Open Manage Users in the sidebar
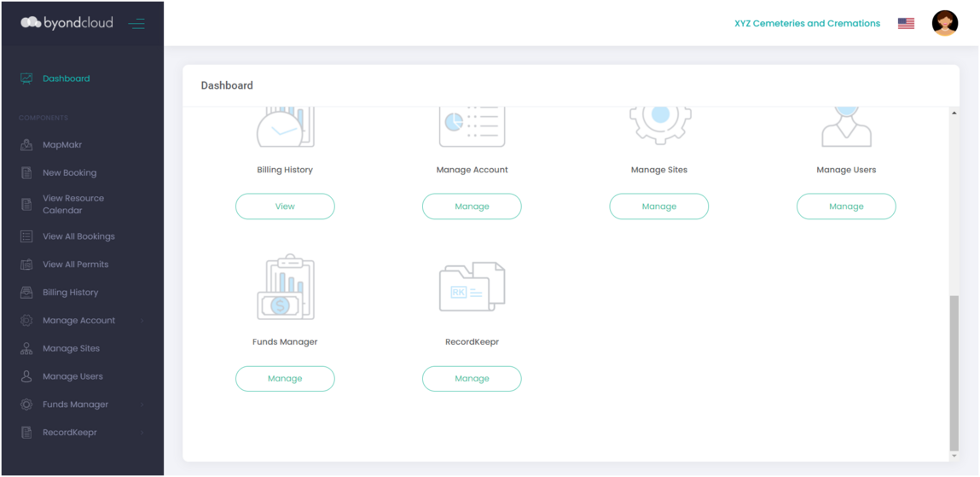Screen dimensions: 980x477 [72, 377]
